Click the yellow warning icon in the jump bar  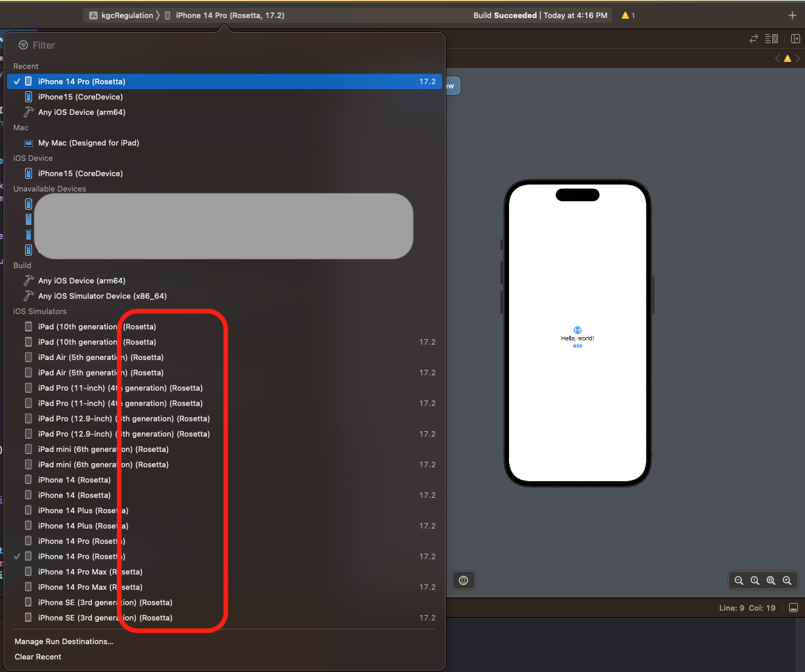click(788, 58)
